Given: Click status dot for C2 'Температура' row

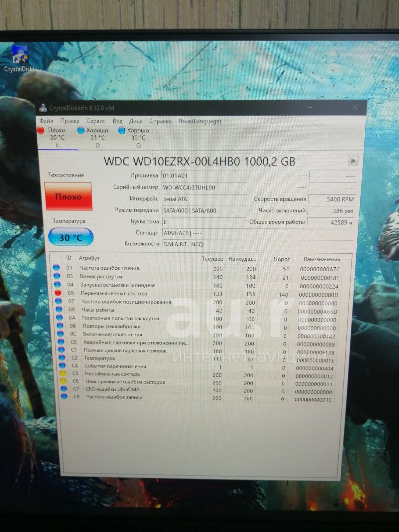Looking at the screenshot, I should [x=62, y=357].
